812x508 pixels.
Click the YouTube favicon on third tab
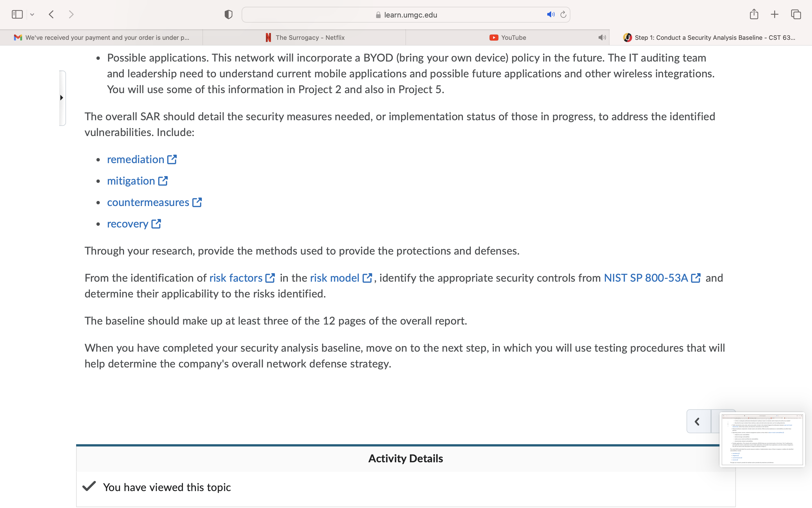coord(494,38)
